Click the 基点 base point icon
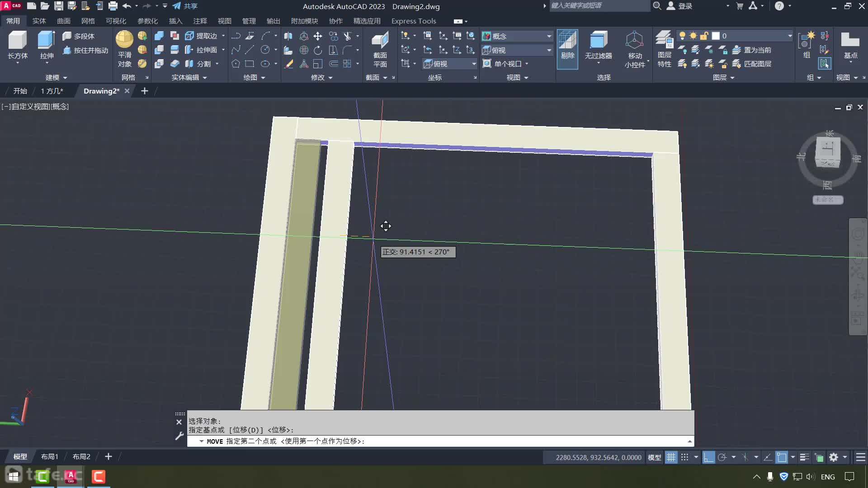The width and height of the screenshot is (868, 488). point(850,45)
